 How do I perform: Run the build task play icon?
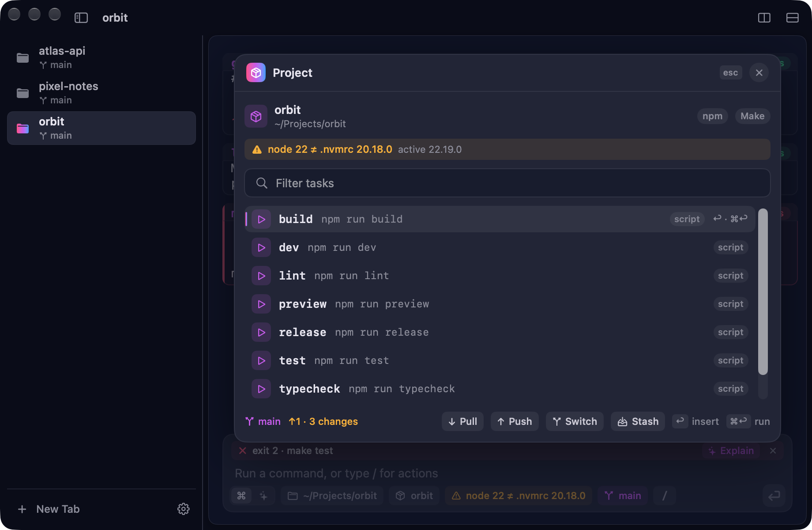tap(261, 219)
